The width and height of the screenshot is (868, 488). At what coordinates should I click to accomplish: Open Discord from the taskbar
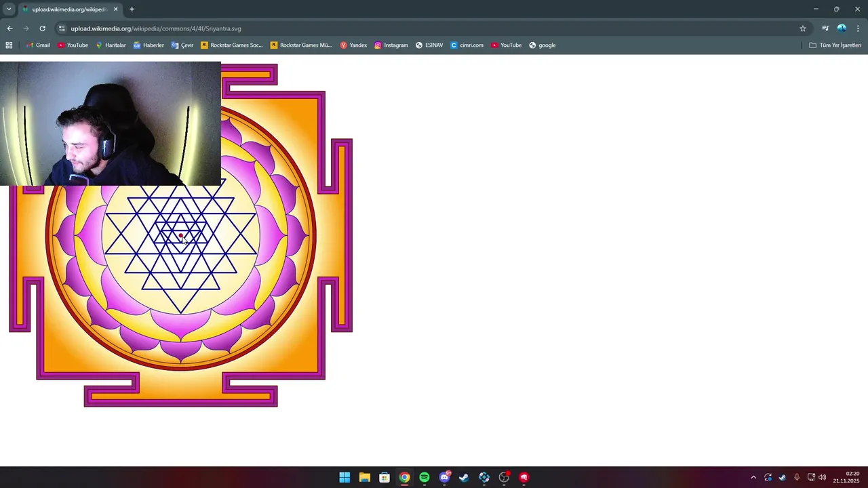444,477
